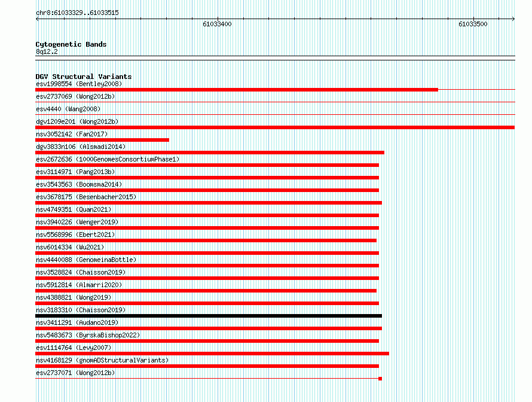Click the left arrow end of ruler

point(37,19)
